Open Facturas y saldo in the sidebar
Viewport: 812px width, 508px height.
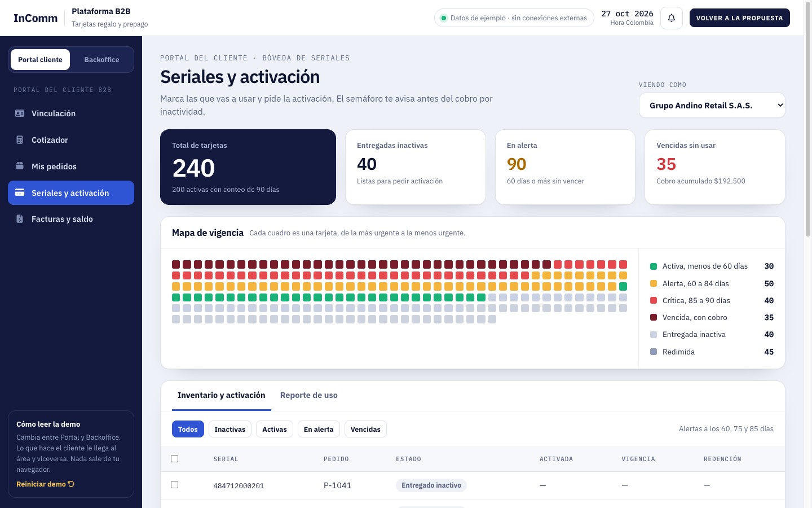[71, 219]
